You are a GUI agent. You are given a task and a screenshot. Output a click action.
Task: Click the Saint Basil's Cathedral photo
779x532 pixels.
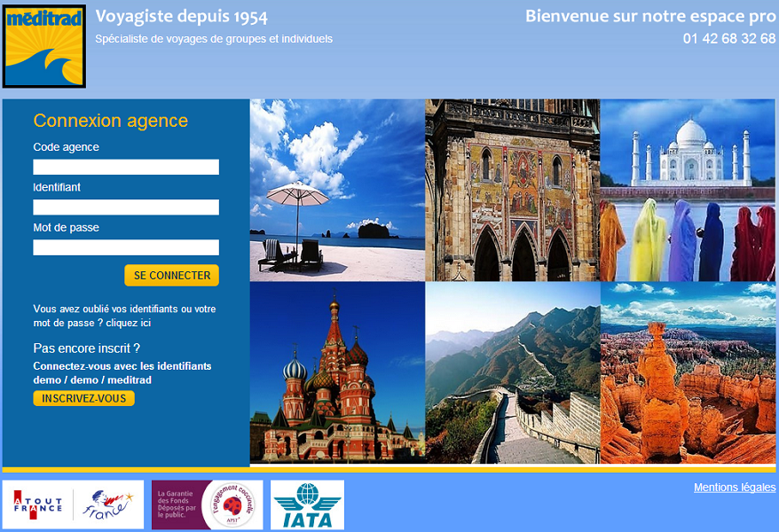pyautogui.click(x=337, y=372)
